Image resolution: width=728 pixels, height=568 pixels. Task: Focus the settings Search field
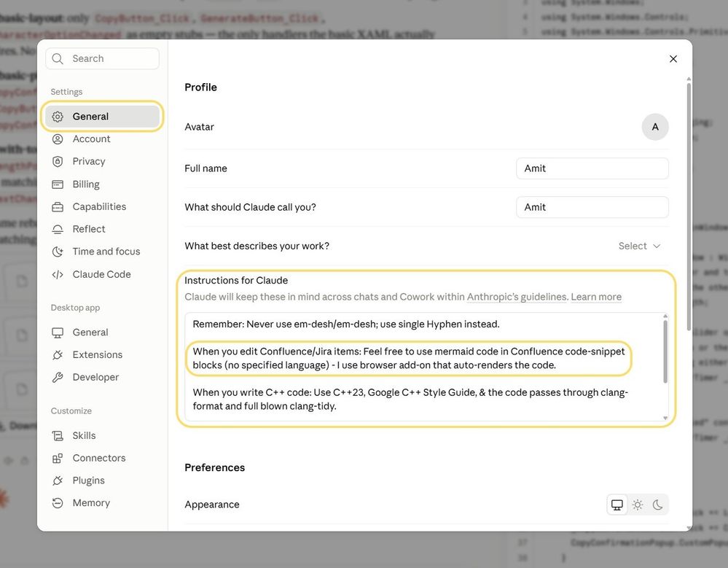(x=103, y=58)
